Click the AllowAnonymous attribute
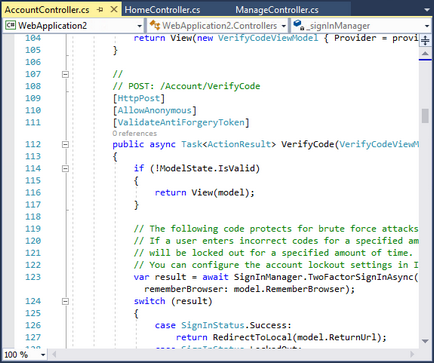The width and height of the screenshot is (434, 363). pos(154,110)
